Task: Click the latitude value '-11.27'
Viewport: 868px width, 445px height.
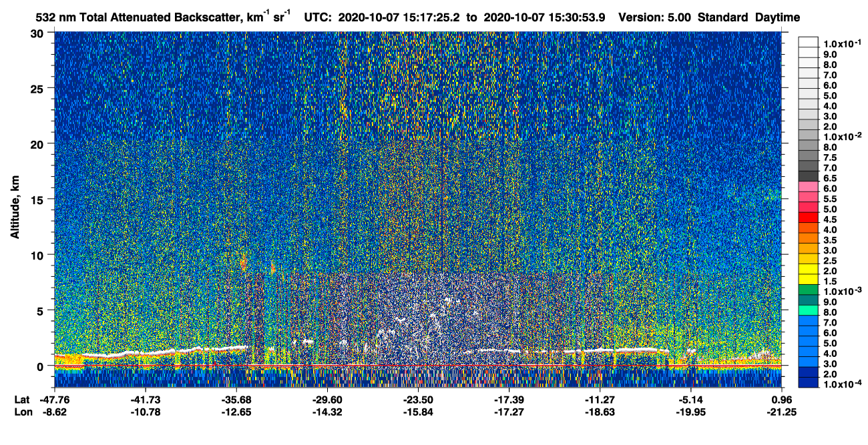Action: (x=600, y=400)
